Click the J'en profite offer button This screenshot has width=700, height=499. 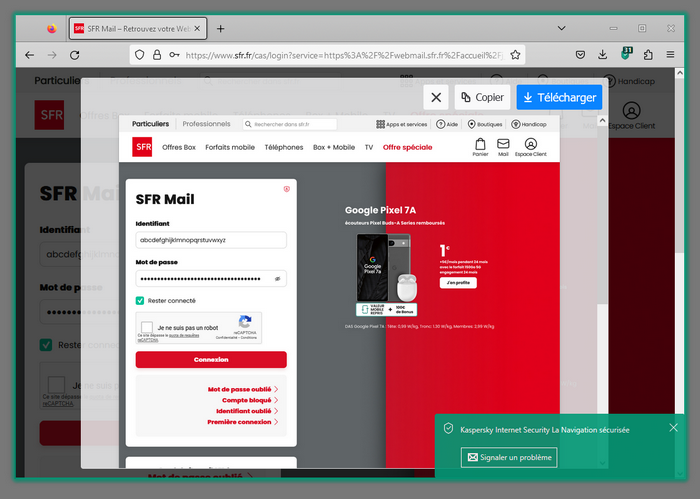458,283
